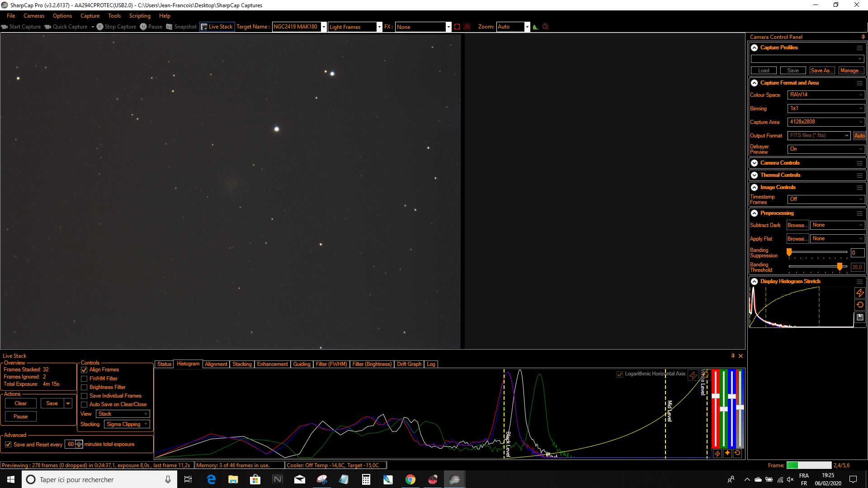
Task: Auto-stretch in Display Histogram Stretch panel
Action: (x=860, y=293)
